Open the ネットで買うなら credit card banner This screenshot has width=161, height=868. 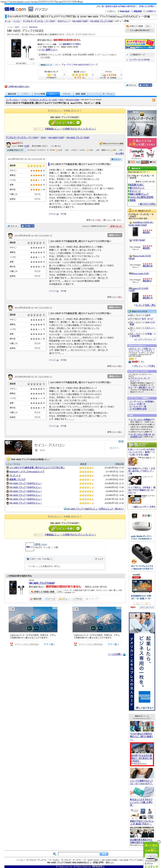[x=140, y=44]
